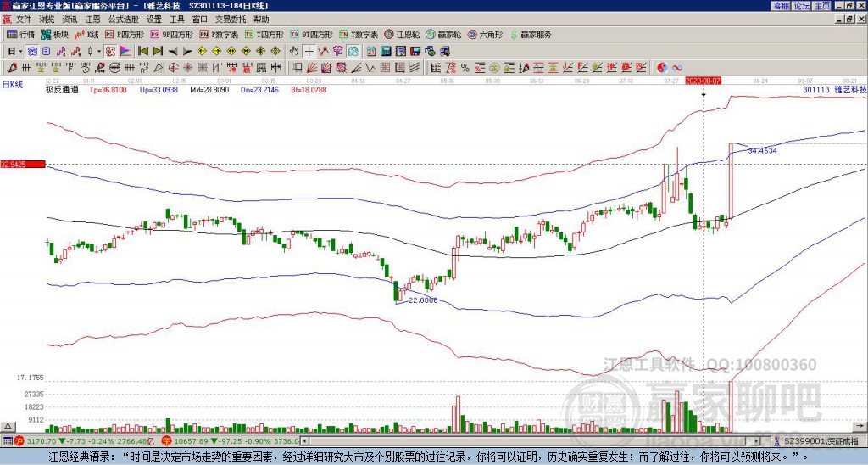The width and height of the screenshot is (868, 465).
Task: Open the 浏览 menu
Action: tap(47, 20)
